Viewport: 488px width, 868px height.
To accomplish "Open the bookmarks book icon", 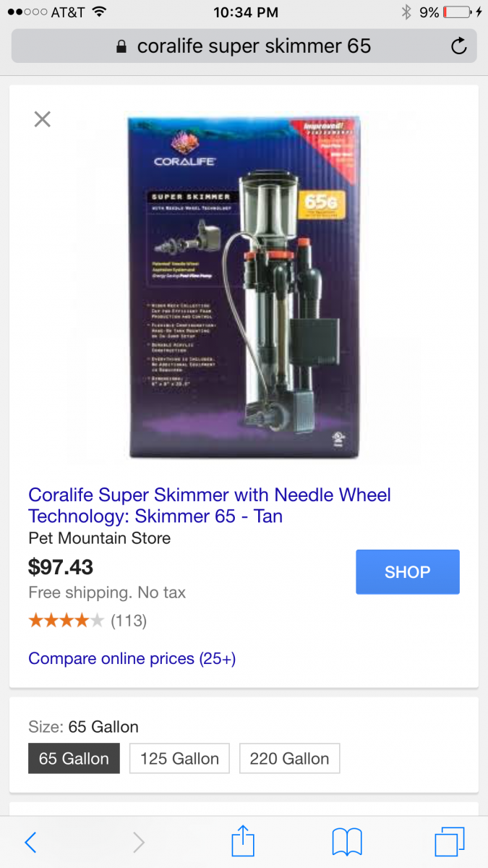I will click(x=347, y=843).
